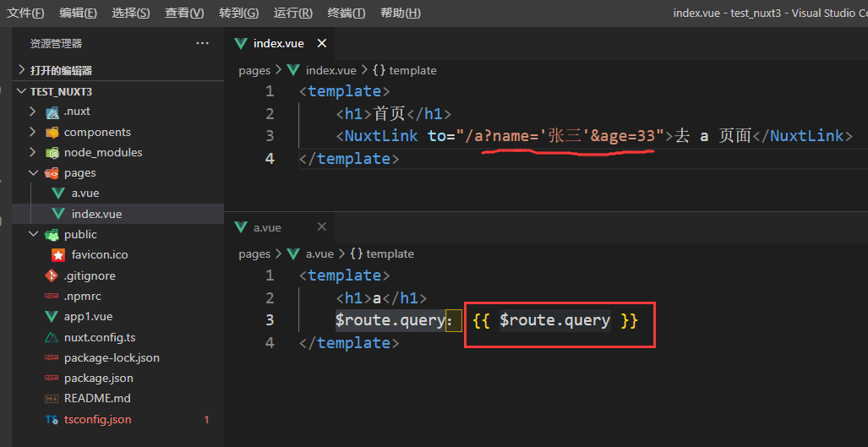Click Vue icon of index.vue in explorer

pos(58,214)
